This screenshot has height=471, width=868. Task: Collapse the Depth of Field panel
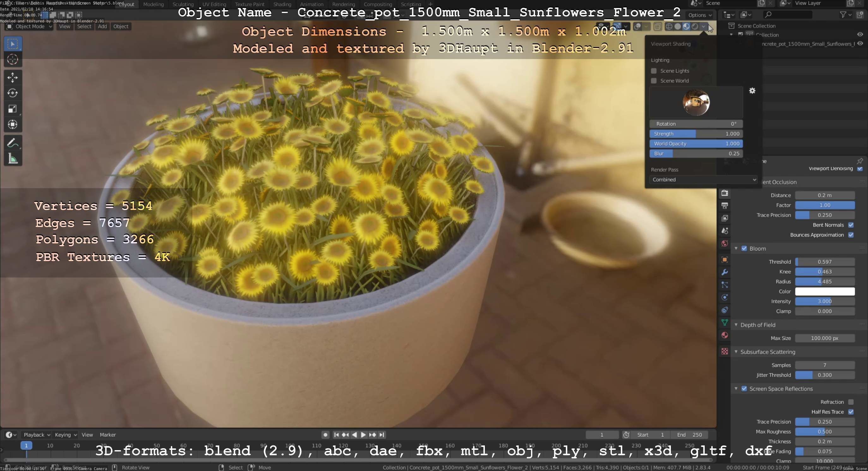(x=736, y=325)
